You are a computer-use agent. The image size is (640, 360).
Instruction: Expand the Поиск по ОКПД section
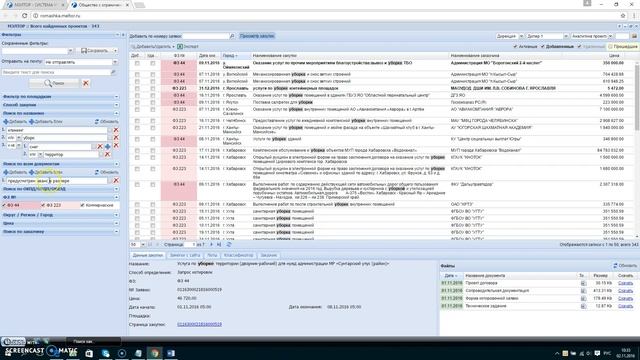[x=116, y=189]
